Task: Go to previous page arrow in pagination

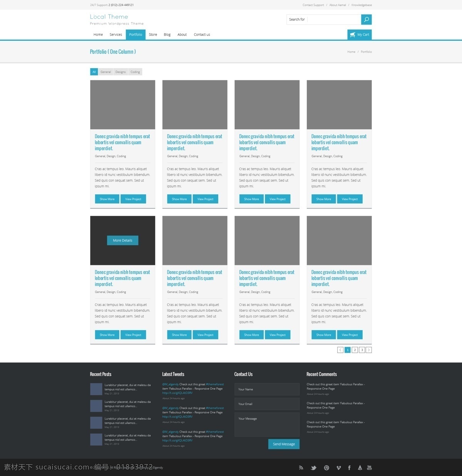Action: click(x=340, y=350)
